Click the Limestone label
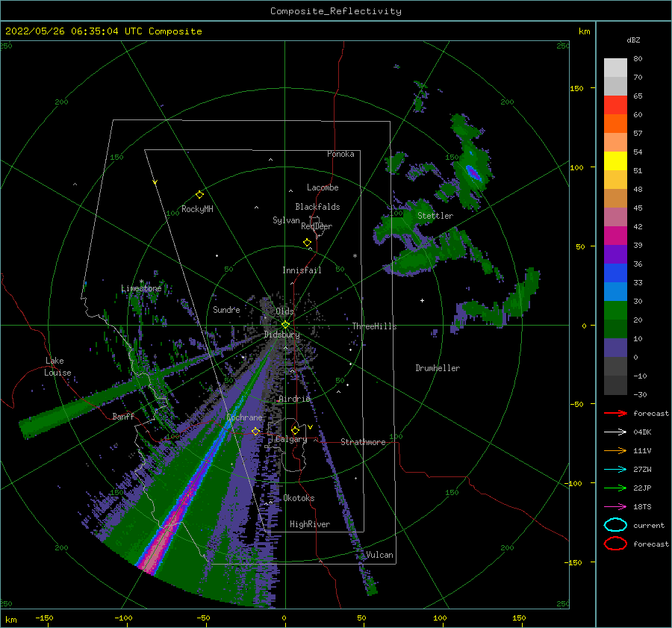The image size is (672, 628). click(x=141, y=288)
